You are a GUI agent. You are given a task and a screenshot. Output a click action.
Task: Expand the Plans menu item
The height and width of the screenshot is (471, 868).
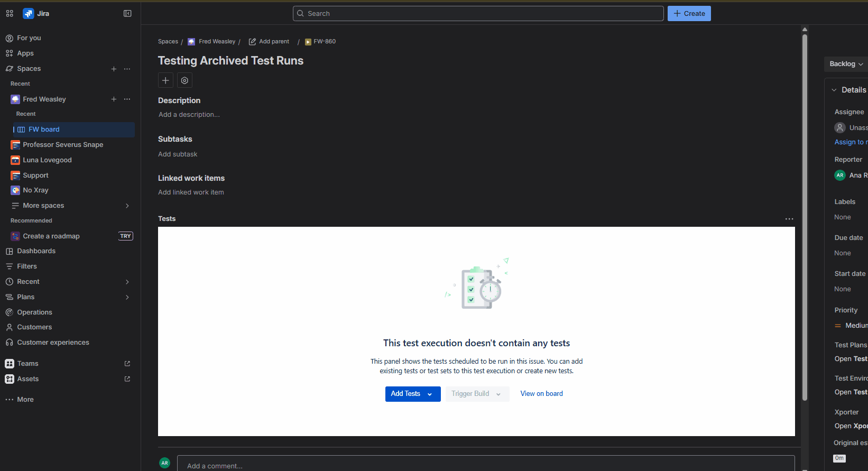[x=127, y=297]
